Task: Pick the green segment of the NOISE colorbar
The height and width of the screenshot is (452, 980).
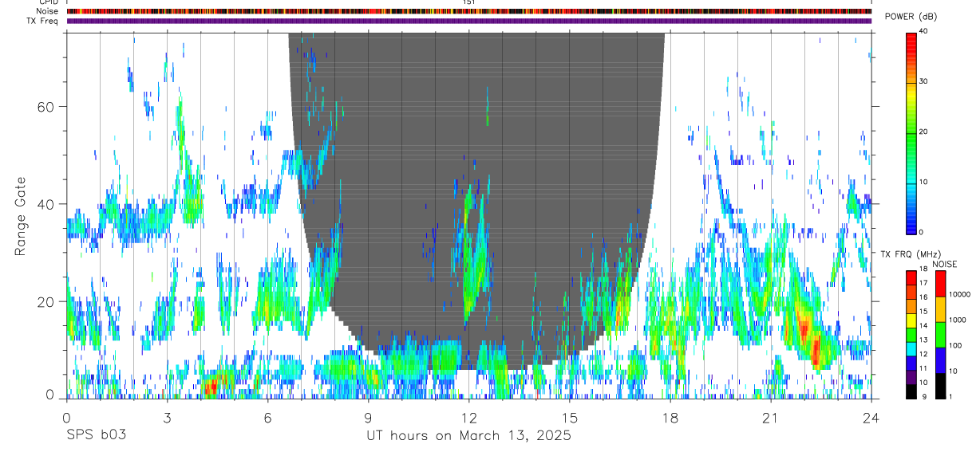Action: point(940,334)
